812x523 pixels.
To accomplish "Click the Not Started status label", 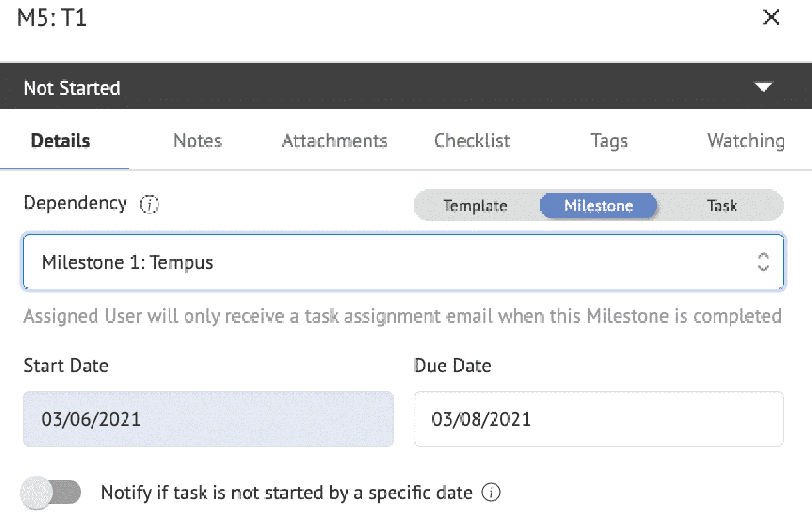I will point(72,88).
